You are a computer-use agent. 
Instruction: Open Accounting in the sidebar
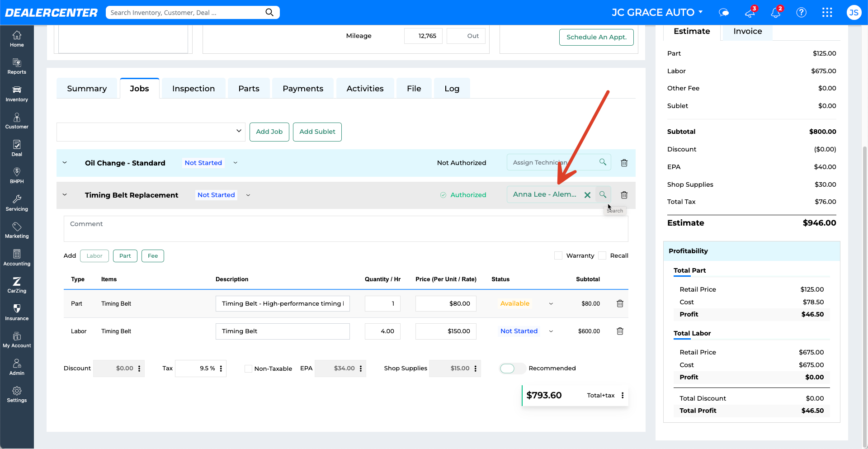[x=17, y=258]
